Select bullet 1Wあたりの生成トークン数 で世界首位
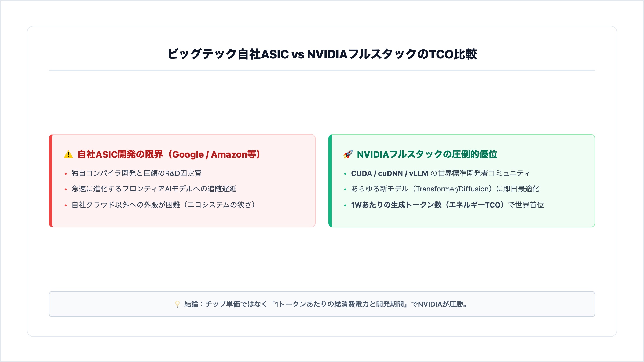644x362 pixels. tap(447, 205)
